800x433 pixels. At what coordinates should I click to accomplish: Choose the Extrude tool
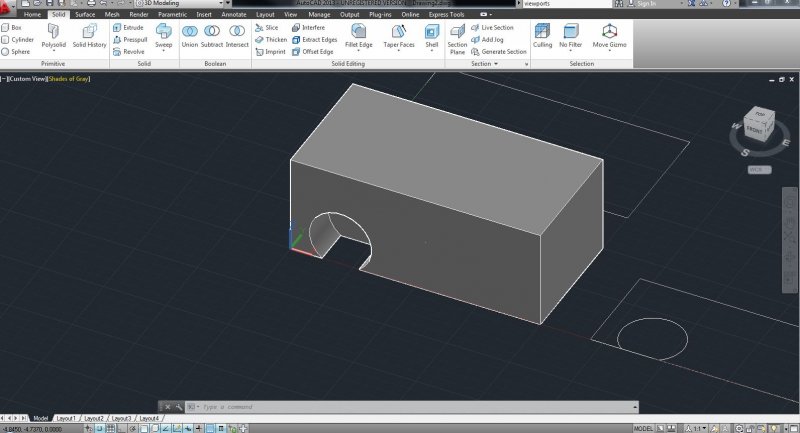pyautogui.click(x=129, y=28)
